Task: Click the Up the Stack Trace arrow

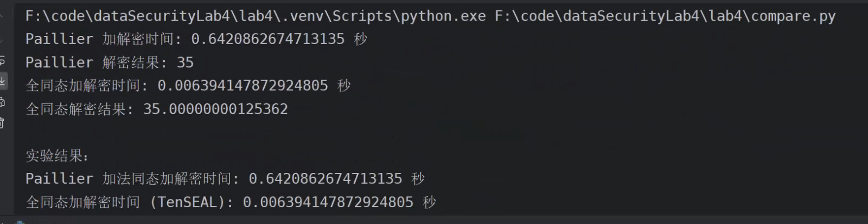Action: pos(2,15)
